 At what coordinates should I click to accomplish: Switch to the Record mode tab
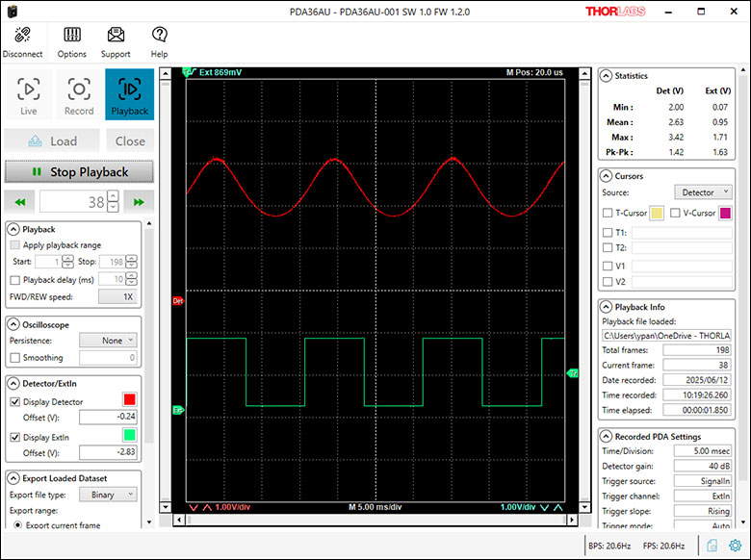79,94
